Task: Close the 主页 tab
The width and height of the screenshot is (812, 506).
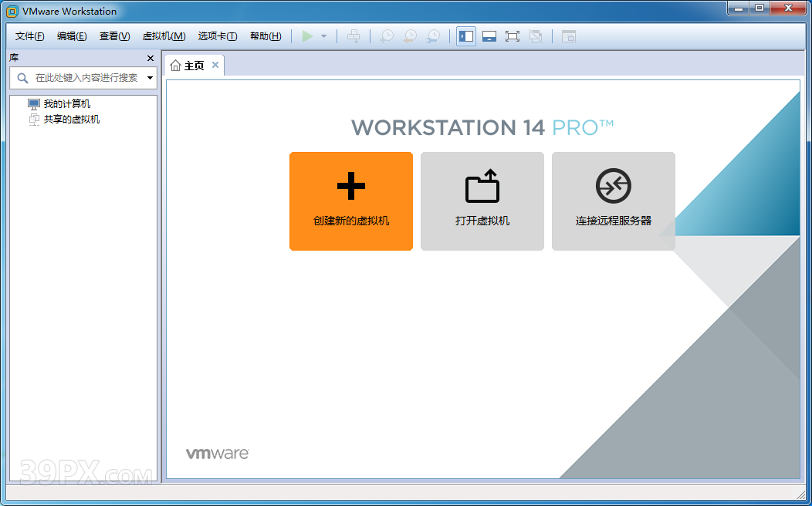Action: (215, 65)
